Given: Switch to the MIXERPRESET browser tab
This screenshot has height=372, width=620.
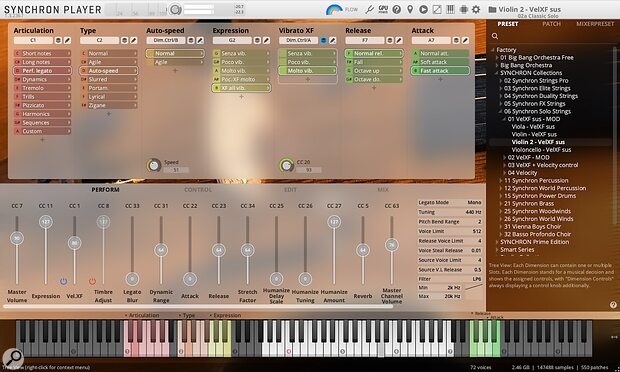Looking at the screenshot, I should click(595, 24).
